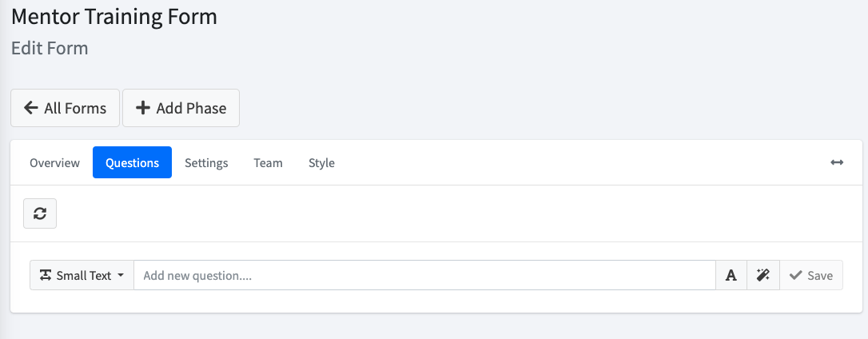This screenshot has height=339, width=868.
Task: Click the plus icon on Add Phase
Action: [x=143, y=107]
